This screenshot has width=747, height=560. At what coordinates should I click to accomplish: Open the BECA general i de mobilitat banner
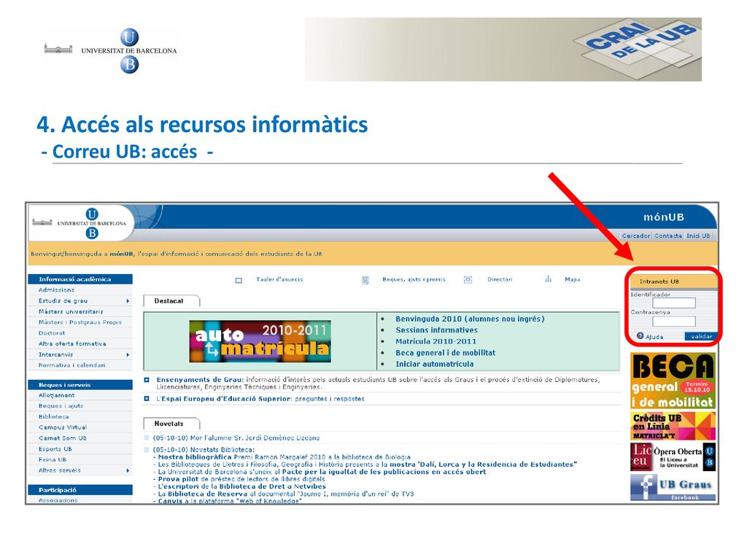point(673,381)
